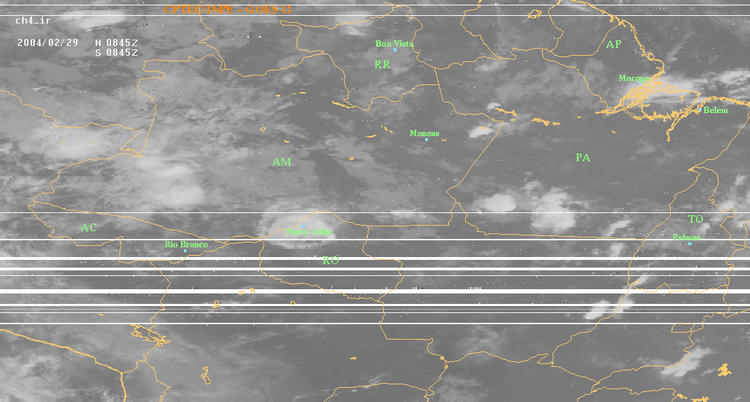Click the RR state label
The width and height of the screenshot is (750, 402).
pos(382,65)
